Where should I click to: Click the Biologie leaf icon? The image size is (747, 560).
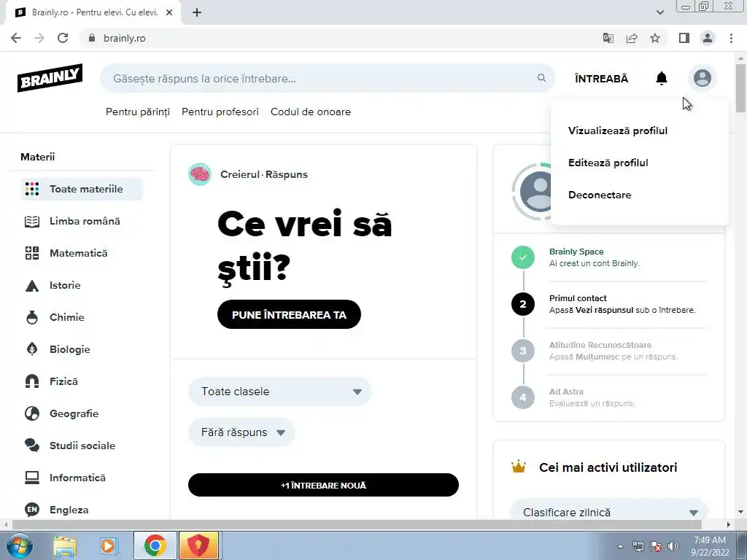(32, 349)
